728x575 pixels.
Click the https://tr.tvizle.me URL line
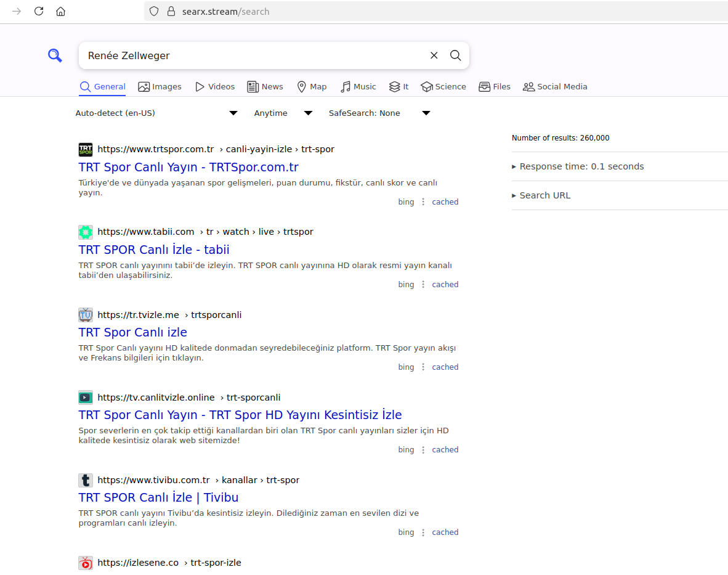(x=169, y=315)
